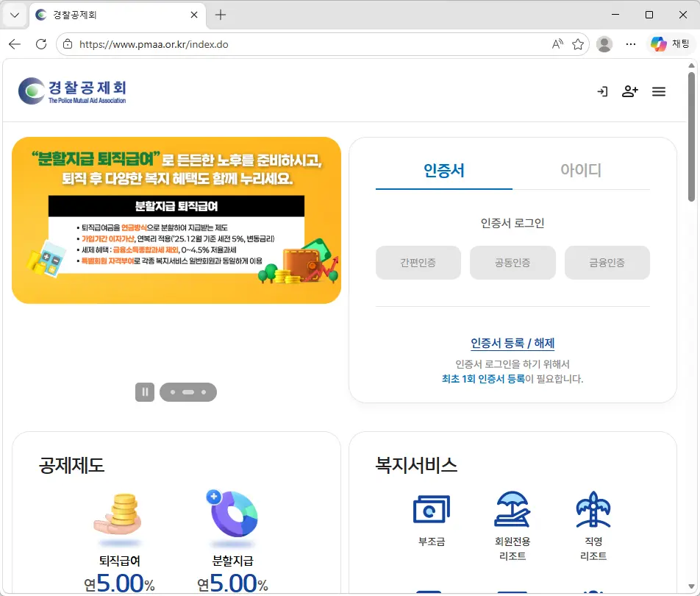Screen dimensions: 700x596
Task: Select the 인증서 tab
Action: point(444,168)
